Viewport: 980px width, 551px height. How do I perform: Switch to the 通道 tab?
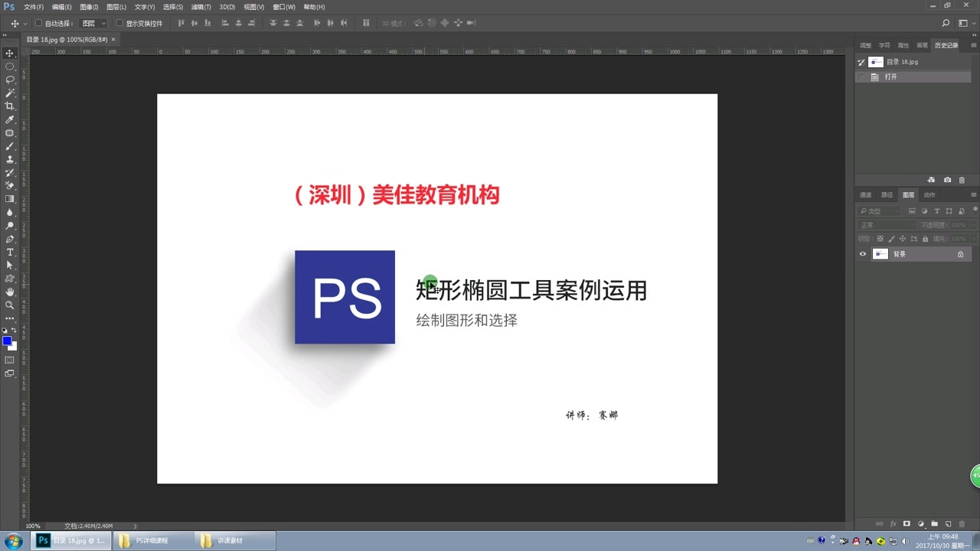[866, 194]
